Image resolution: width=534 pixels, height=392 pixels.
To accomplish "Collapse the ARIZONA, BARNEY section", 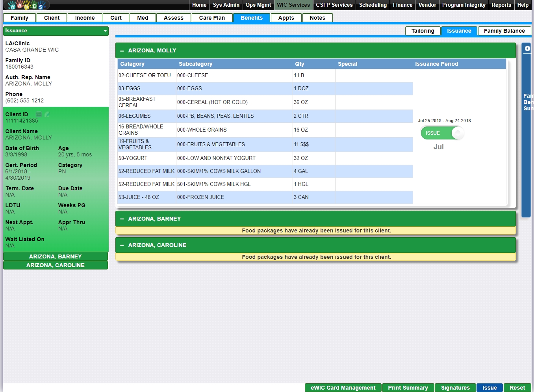I will tap(122, 219).
